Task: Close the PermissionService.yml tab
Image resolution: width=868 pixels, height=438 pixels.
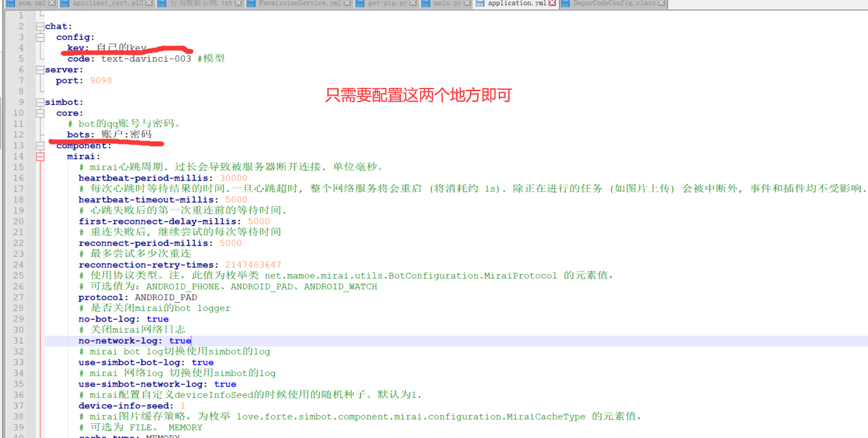Action: click(348, 3)
